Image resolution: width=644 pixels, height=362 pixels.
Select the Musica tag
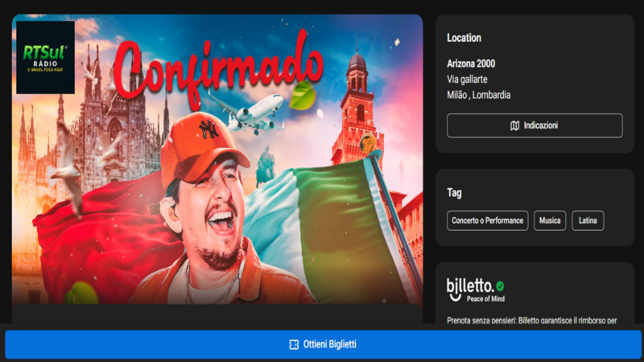[550, 220]
